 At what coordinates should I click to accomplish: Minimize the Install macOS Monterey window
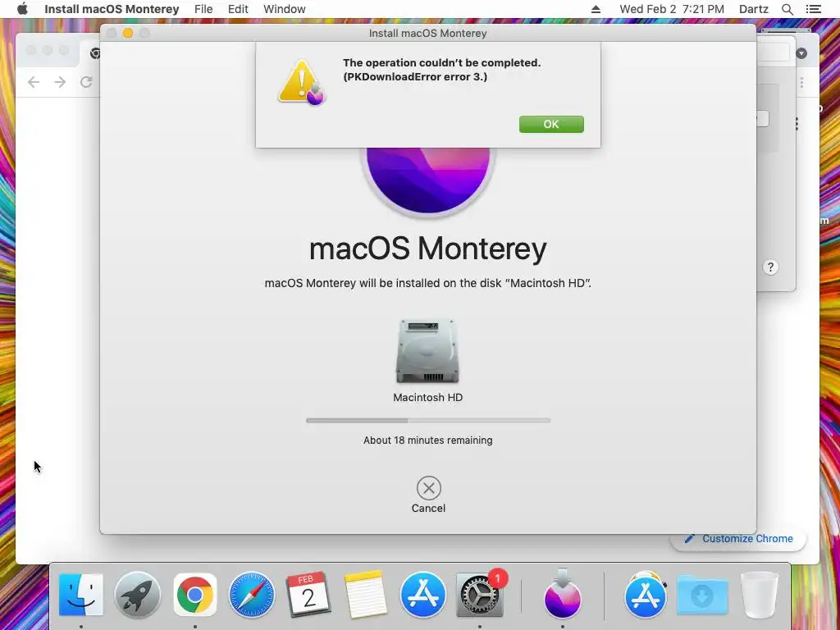coord(128,33)
